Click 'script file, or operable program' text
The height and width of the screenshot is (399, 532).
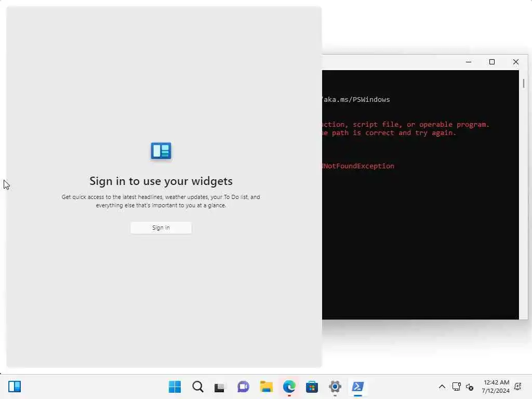point(421,125)
